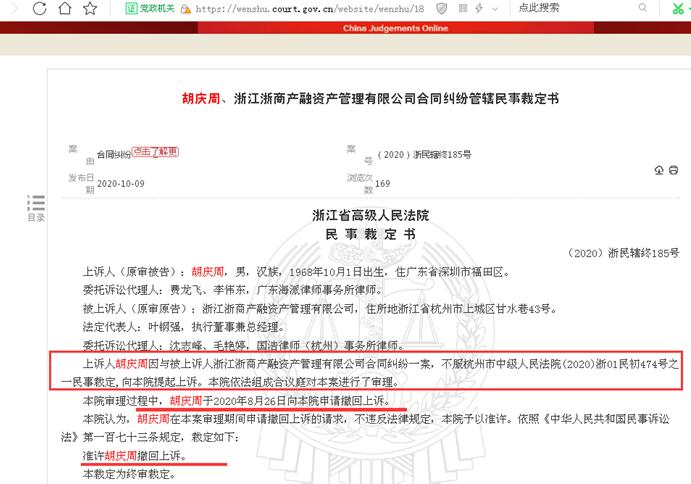This screenshot has width=691, height=484.
Task: Open the 目录 table of contents icon
Action: tap(36, 208)
